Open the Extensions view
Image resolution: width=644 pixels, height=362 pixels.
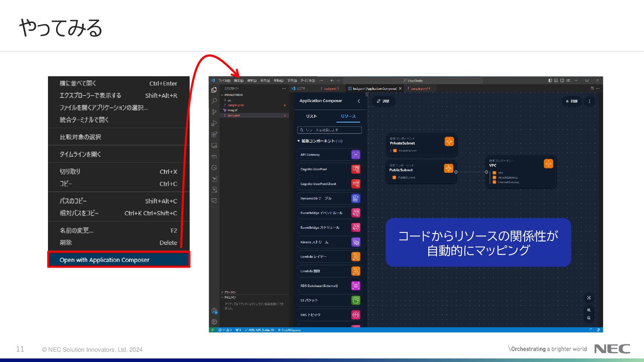click(214, 134)
